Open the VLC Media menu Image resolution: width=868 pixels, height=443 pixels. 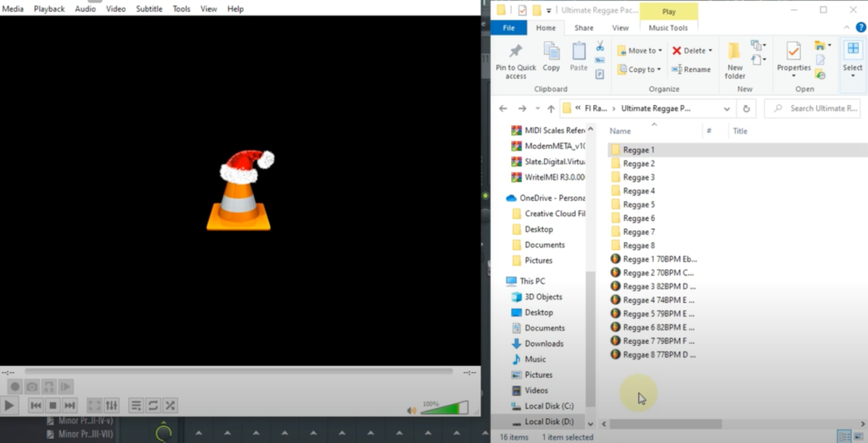coord(13,8)
